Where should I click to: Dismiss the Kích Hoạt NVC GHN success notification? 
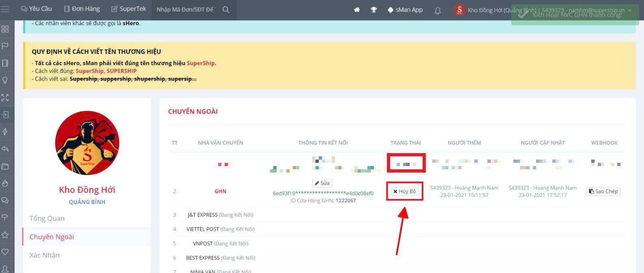(575, 15)
